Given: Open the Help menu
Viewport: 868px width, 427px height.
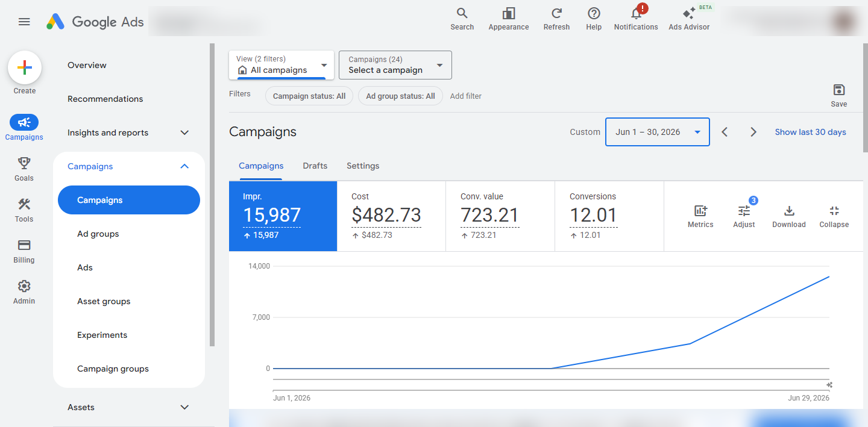Looking at the screenshot, I should click(x=594, y=19).
